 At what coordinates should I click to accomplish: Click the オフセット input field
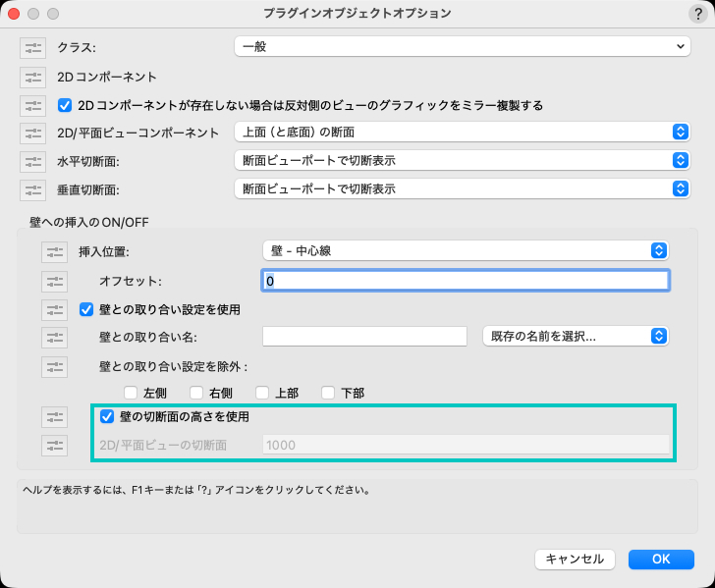pos(466,281)
